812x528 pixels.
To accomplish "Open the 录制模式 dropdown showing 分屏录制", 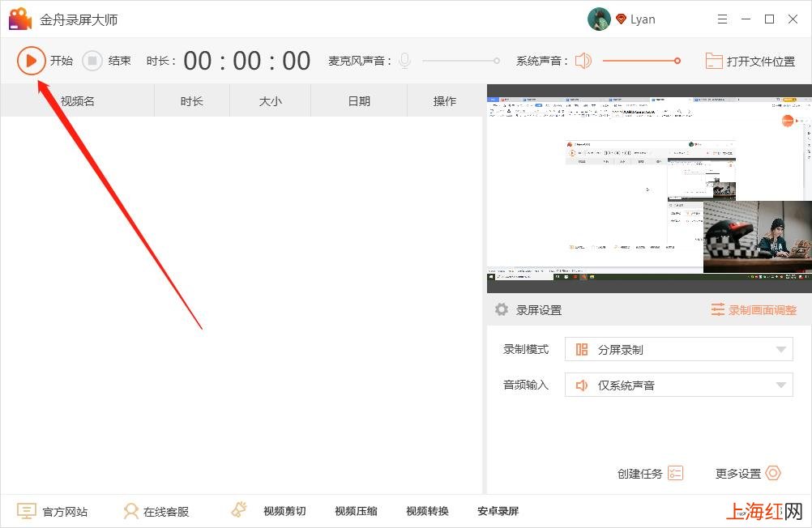I will coord(678,349).
